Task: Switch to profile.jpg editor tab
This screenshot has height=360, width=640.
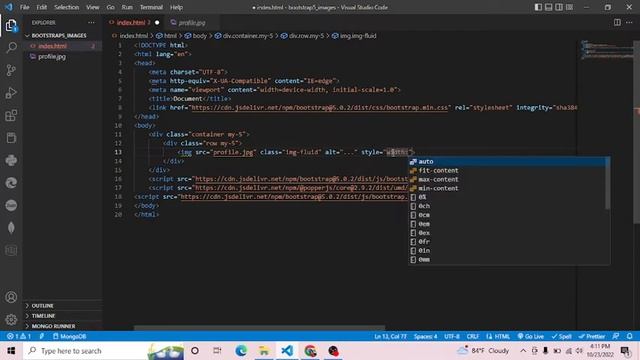Action: [192, 22]
